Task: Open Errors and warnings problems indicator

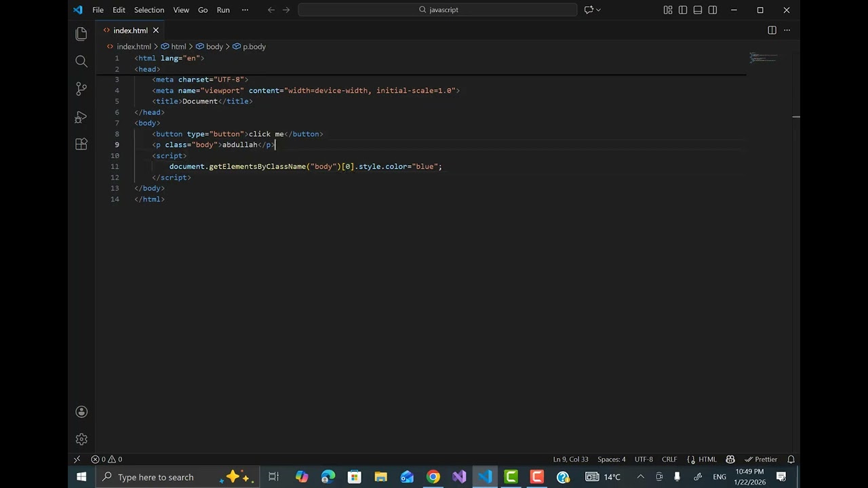Action: [106, 460]
